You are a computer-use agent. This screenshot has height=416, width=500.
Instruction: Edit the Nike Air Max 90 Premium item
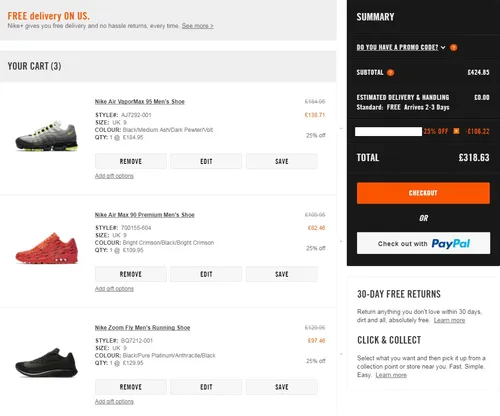[x=206, y=274]
